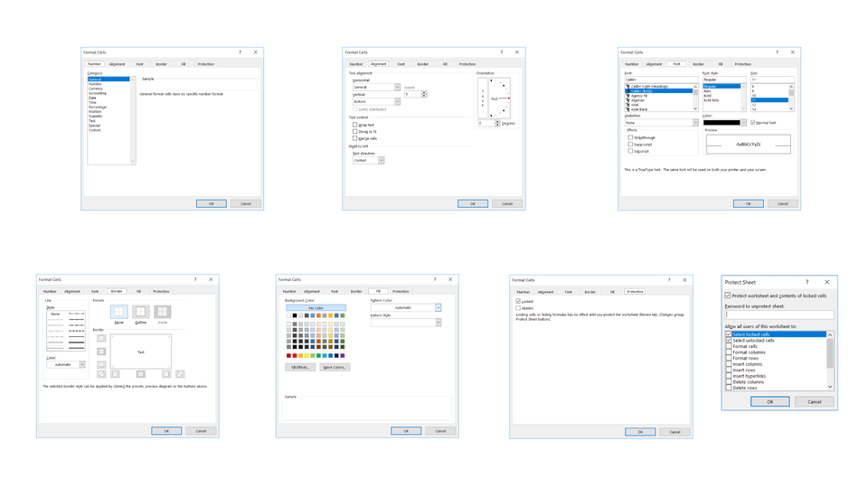Screen dimensions: 868x488
Task: Click the help icon in Protect Sheet dialog
Action: point(807,282)
